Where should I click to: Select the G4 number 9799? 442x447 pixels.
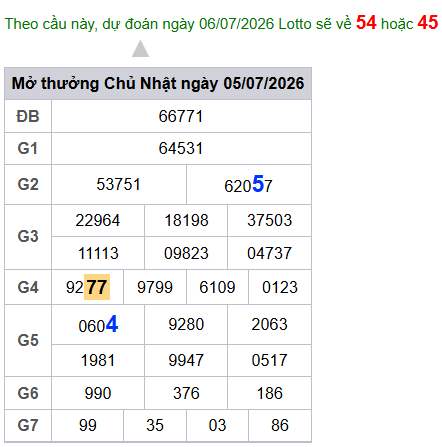point(155,287)
